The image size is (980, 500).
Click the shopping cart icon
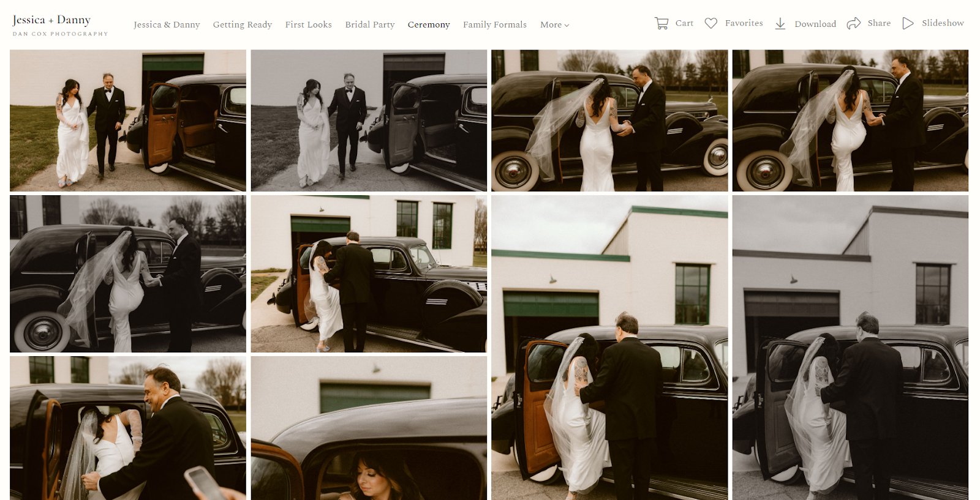pos(661,24)
